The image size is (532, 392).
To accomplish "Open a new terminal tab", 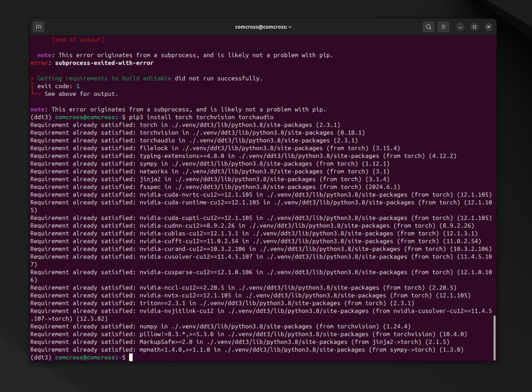I will (39, 27).
